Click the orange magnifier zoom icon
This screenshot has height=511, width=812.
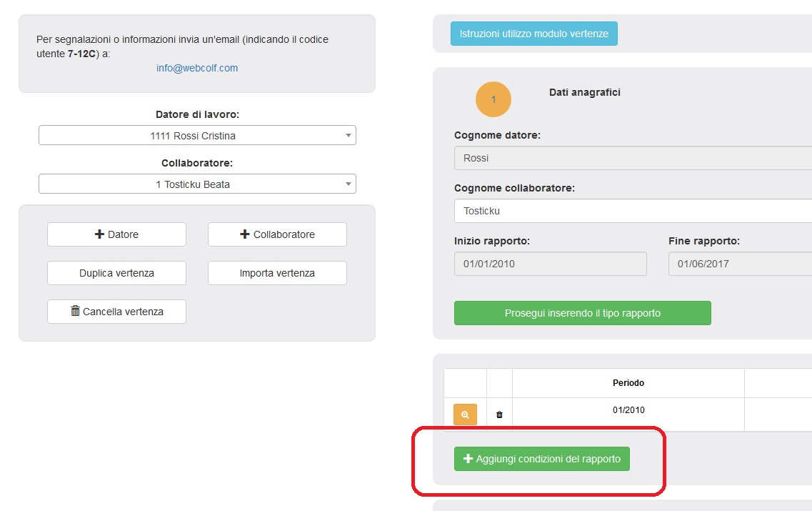tap(465, 415)
